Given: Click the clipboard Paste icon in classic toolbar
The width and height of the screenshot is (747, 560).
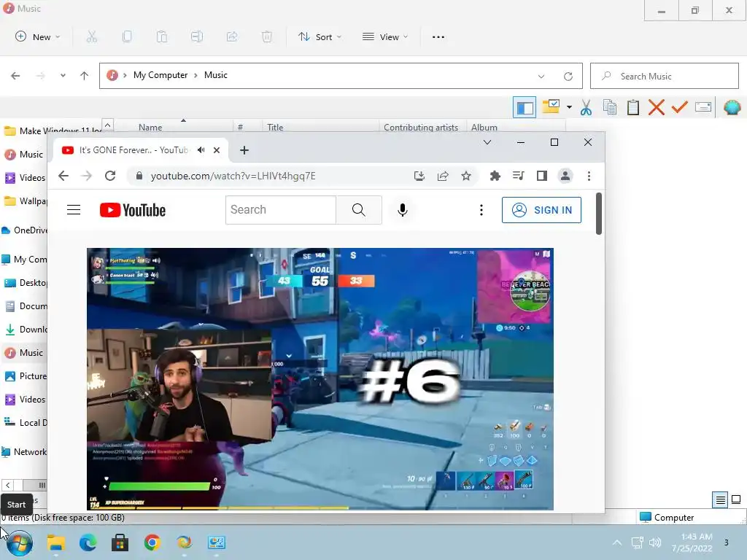Looking at the screenshot, I should click(x=633, y=108).
